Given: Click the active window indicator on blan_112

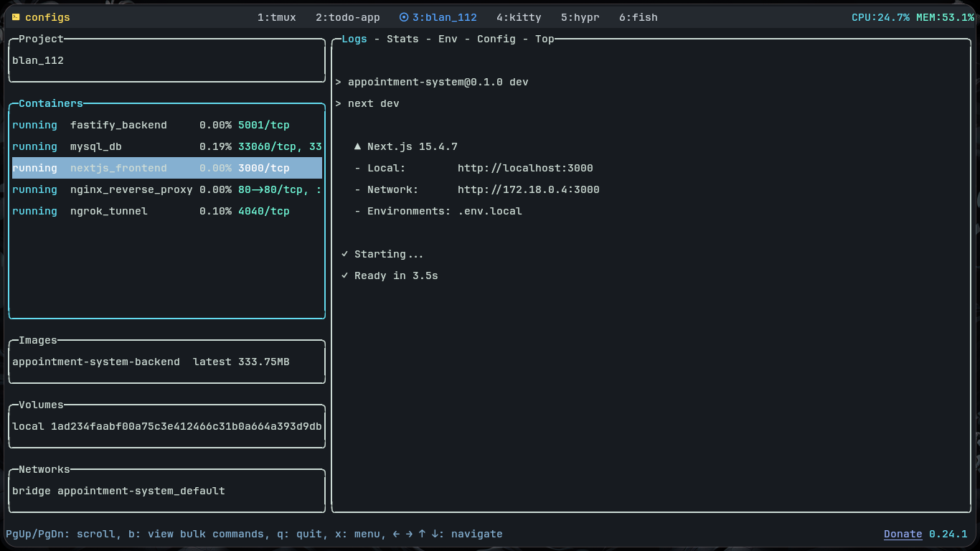Looking at the screenshot, I should [404, 17].
